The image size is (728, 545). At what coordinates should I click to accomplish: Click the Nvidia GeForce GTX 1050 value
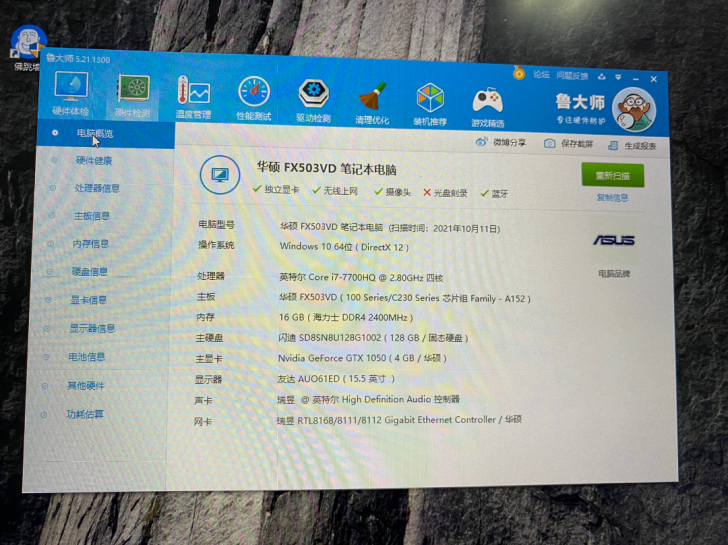362,358
